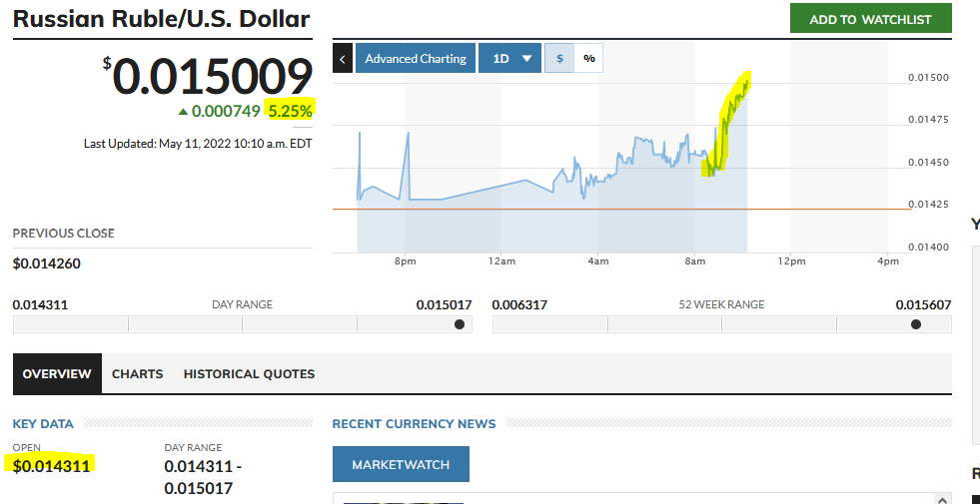
Task: Click the 0.01400 price axis label
Action: tap(928, 248)
